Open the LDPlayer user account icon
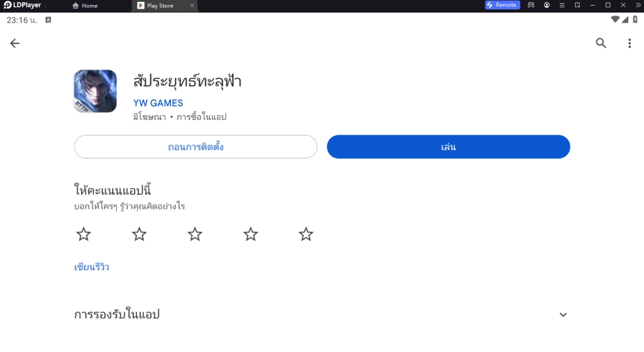 [547, 5]
